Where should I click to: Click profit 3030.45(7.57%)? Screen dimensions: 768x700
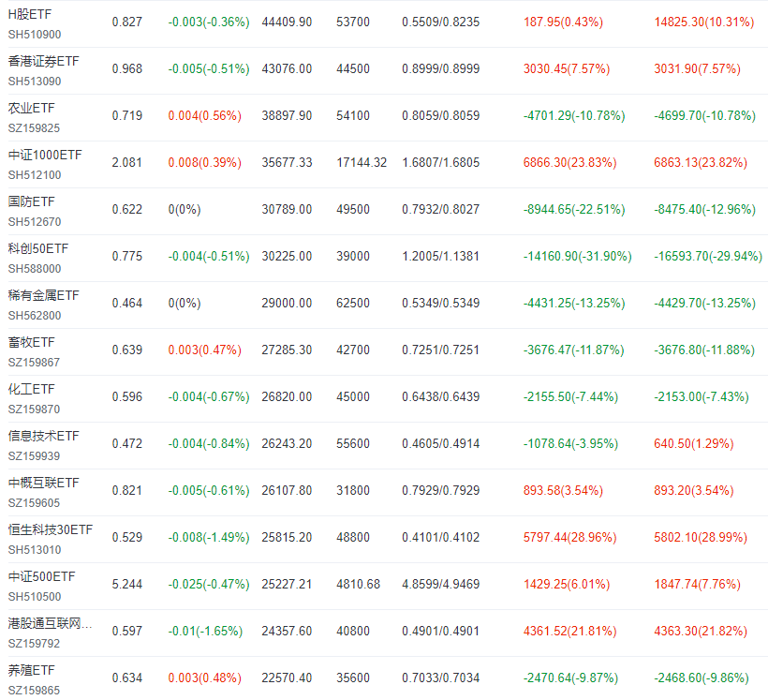(x=567, y=68)
